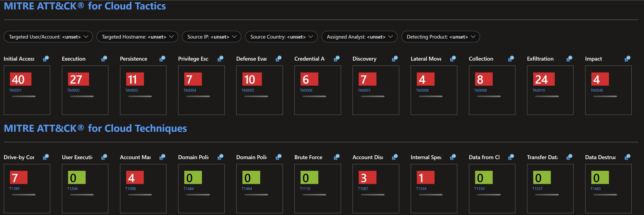
Task: Open the query icon beside Data Destruction
Action: [x=627, y=157]
